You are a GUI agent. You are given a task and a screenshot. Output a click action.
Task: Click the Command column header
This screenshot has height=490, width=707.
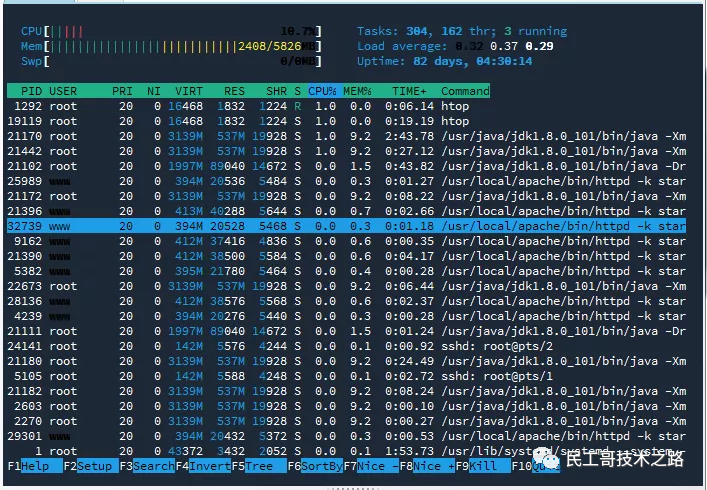click(465, 91)
